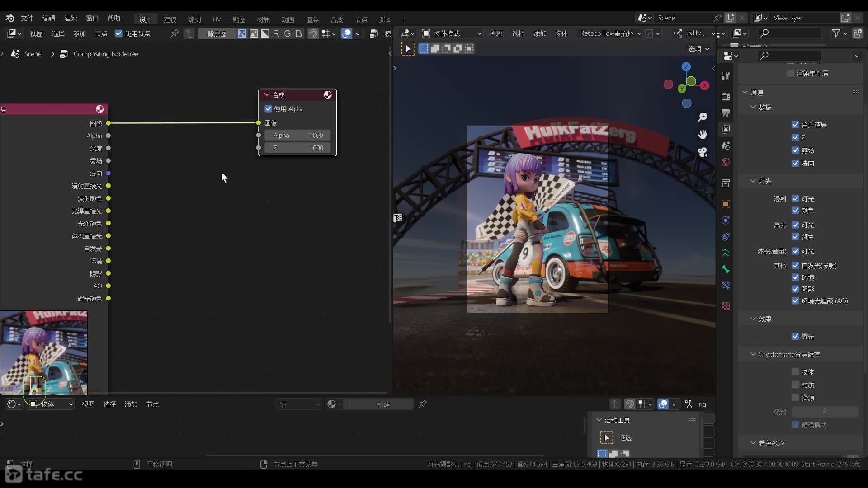Click the viewport pan hand icon
The height and width of the screenshot is (488, 868).
[703, 135]
